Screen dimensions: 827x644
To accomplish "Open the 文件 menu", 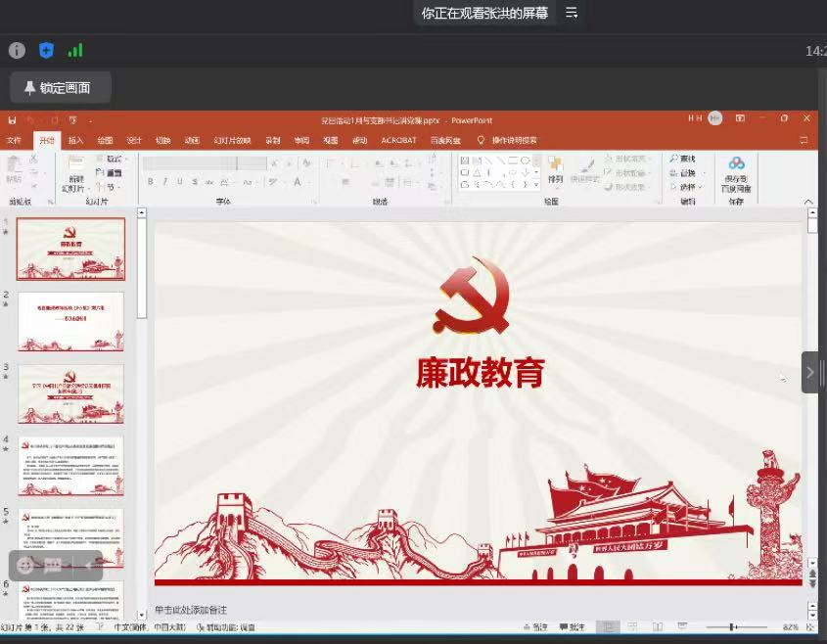I will pyautogui.click(x=15, y=140).
